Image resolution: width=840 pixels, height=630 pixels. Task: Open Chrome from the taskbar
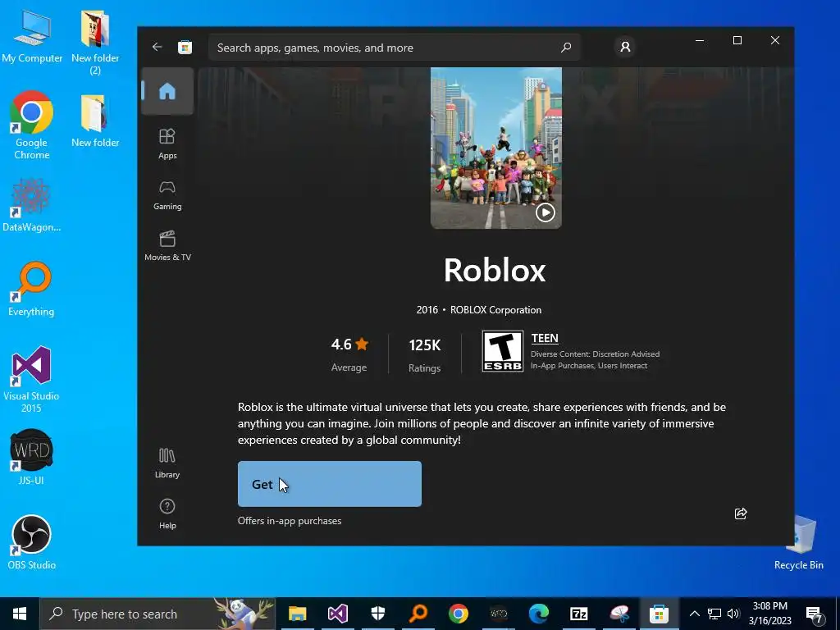pos(459,614)
